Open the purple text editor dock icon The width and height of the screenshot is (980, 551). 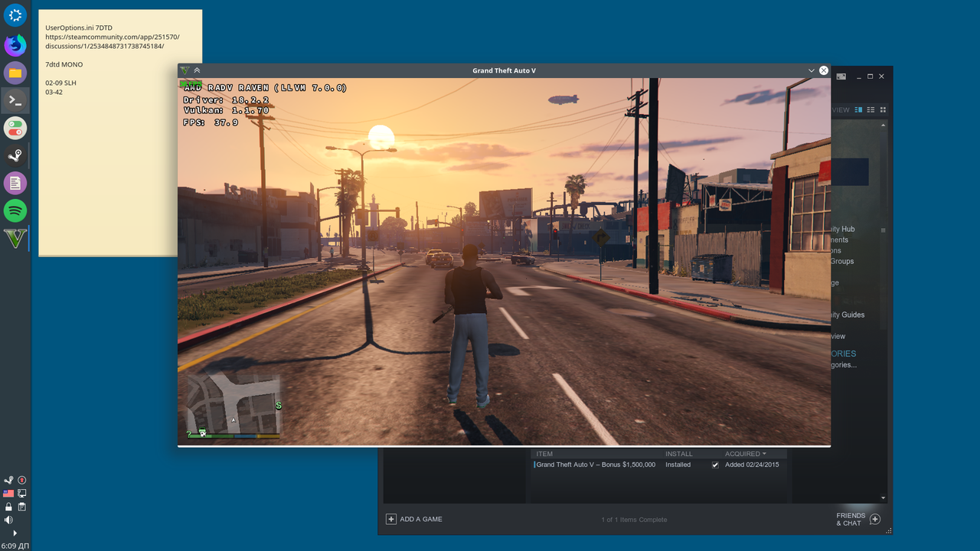coord(15,183)
